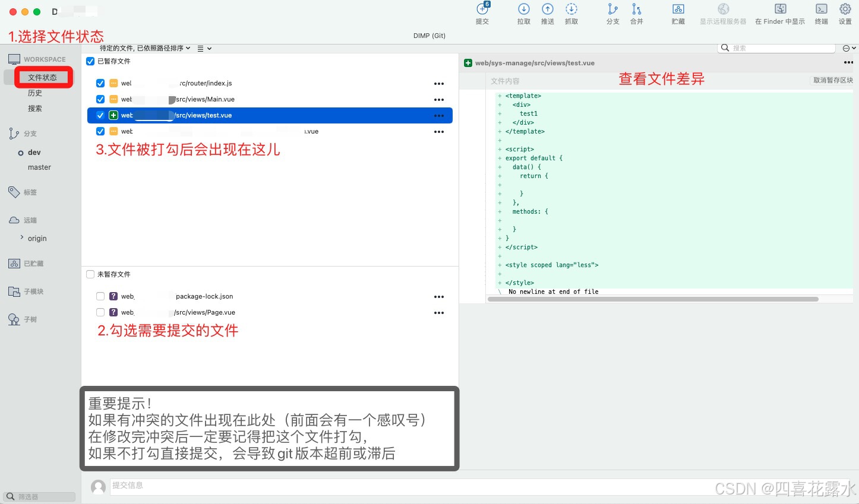Click the Pull (拉取) toolbar icon
Image resolution: width=859 pixels, height=504 pixels.
click(524, 9)
